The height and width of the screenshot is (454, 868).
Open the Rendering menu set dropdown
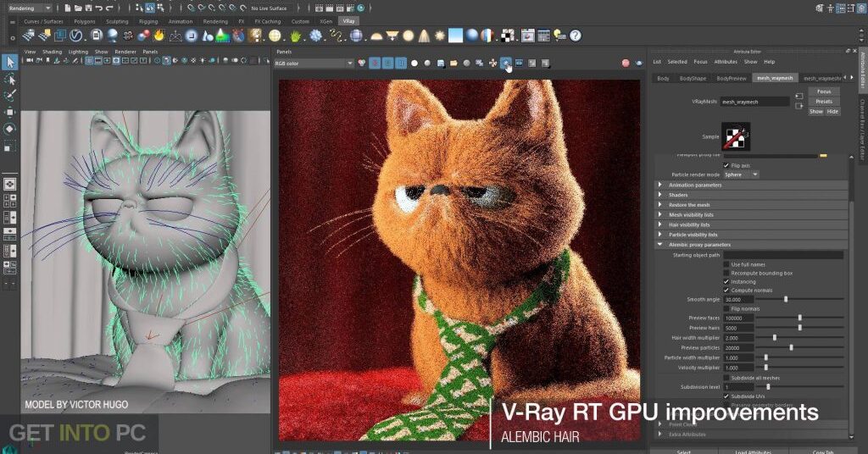pos(30,8)
